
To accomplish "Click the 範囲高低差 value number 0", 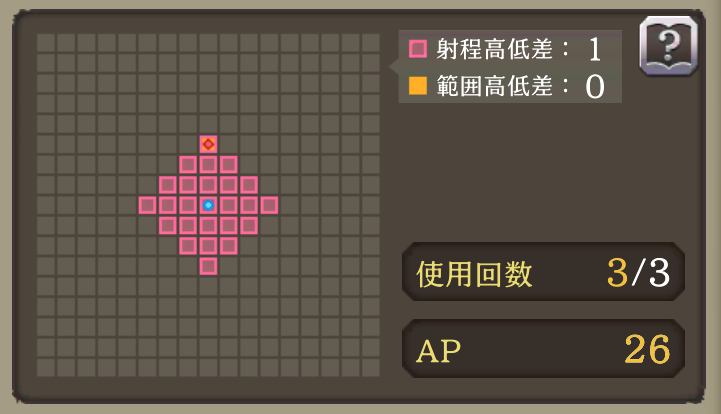I will click(x=595, y=86).
